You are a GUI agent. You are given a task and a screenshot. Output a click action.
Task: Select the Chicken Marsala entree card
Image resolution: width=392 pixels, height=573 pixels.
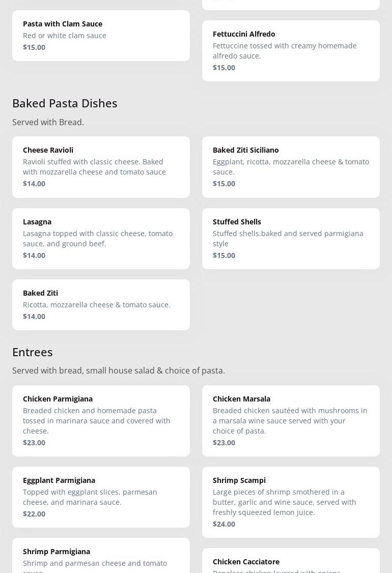click(x=291, y=420)
